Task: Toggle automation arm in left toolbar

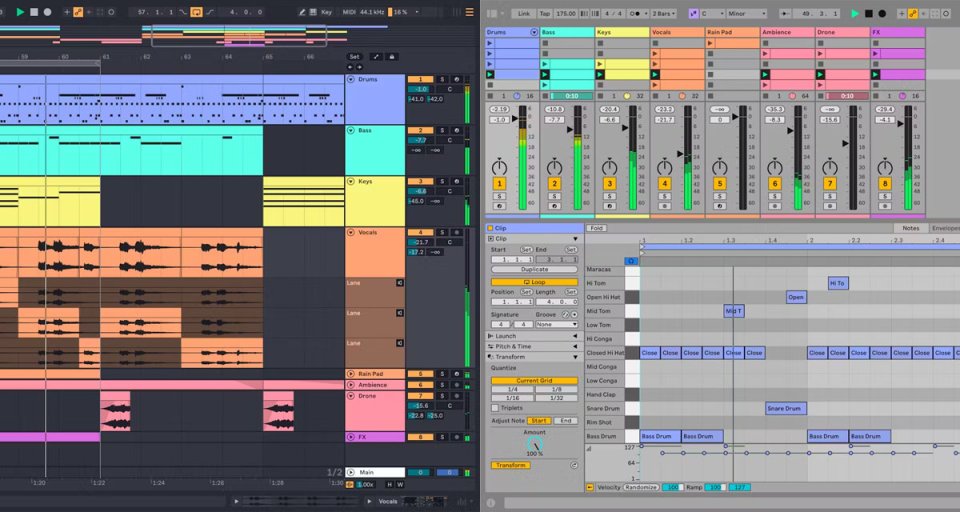Action: point(78,12)
